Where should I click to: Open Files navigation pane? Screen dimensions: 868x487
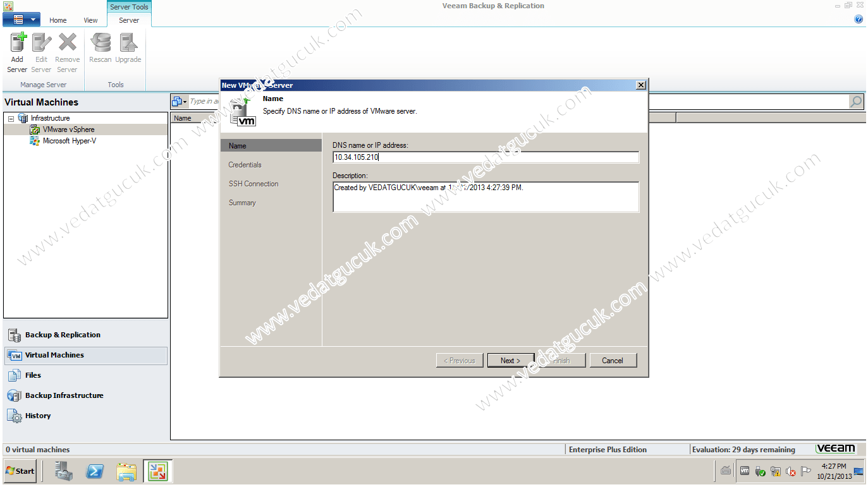point(86,375)
